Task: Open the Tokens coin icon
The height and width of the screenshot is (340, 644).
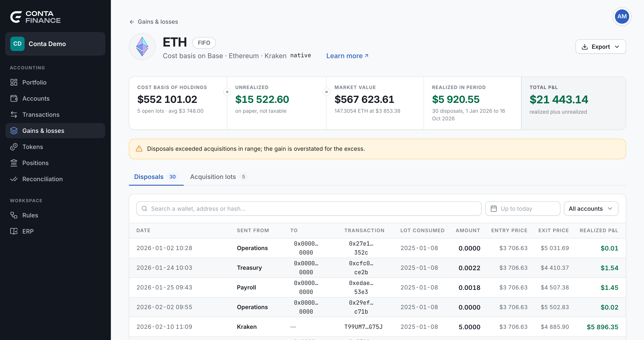Action: [14, 147]
